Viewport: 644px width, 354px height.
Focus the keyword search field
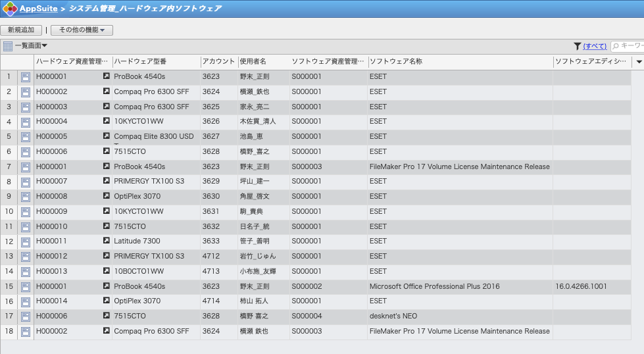click(628, 46)
